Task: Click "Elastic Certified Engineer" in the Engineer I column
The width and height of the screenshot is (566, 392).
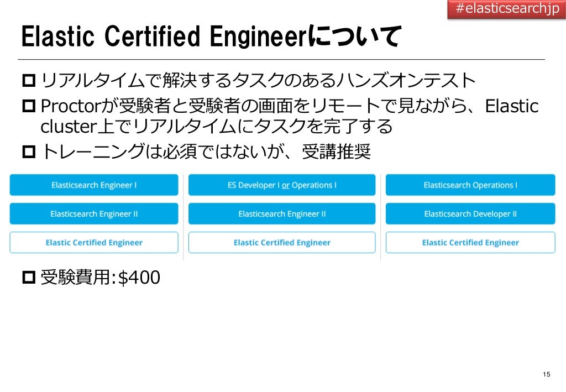Action: [x=94, y=243]
